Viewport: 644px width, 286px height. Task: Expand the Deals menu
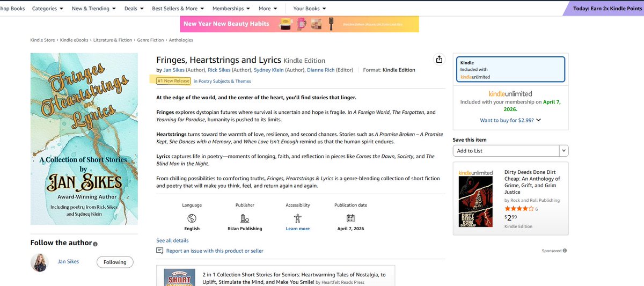134,9
